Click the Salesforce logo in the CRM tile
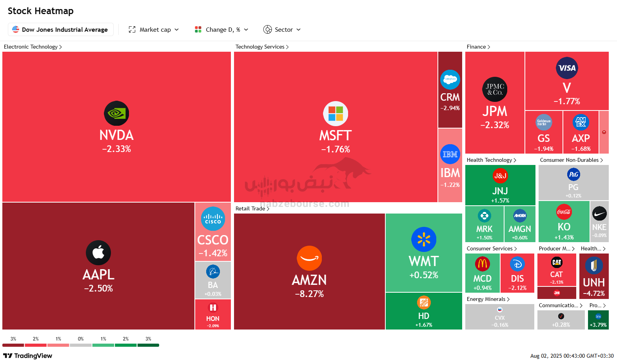The height and width of the screenshot is (364, 617). (450, 80)
